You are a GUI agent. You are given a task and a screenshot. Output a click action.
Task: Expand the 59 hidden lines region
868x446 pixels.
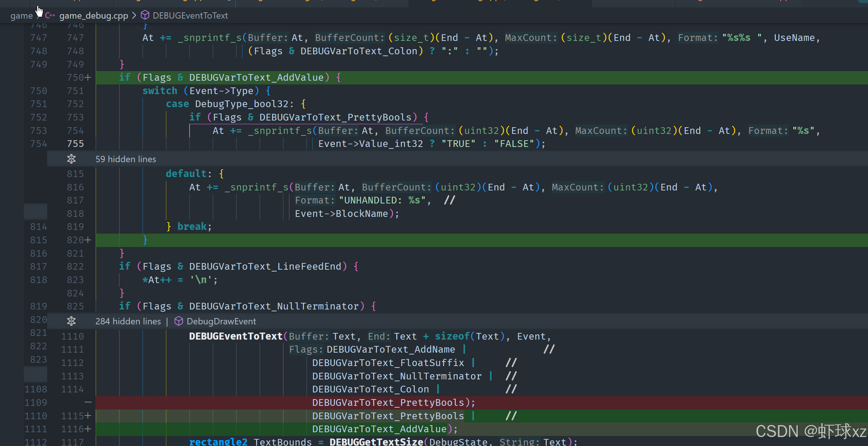pyautogui.click(x=126, y=159)
